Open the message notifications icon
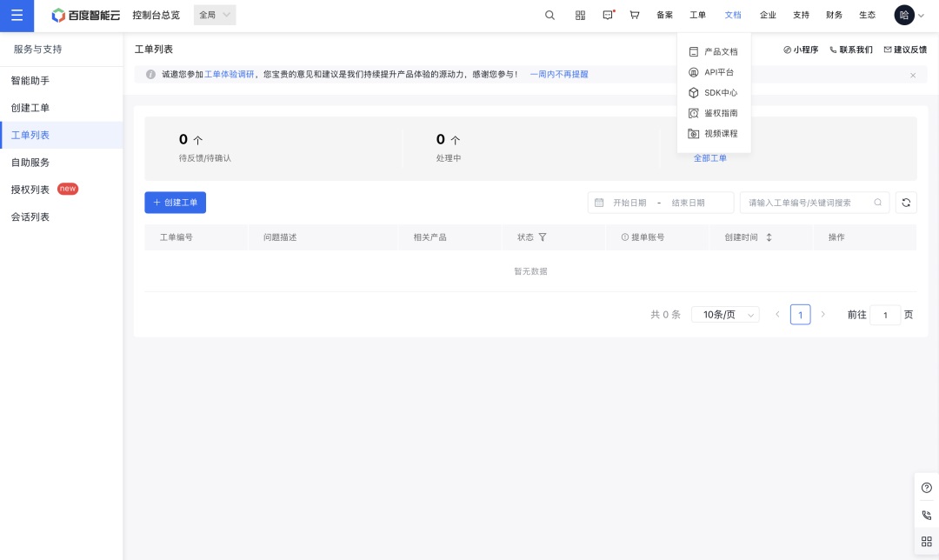The image size is (939, 560). click(608, 15)
